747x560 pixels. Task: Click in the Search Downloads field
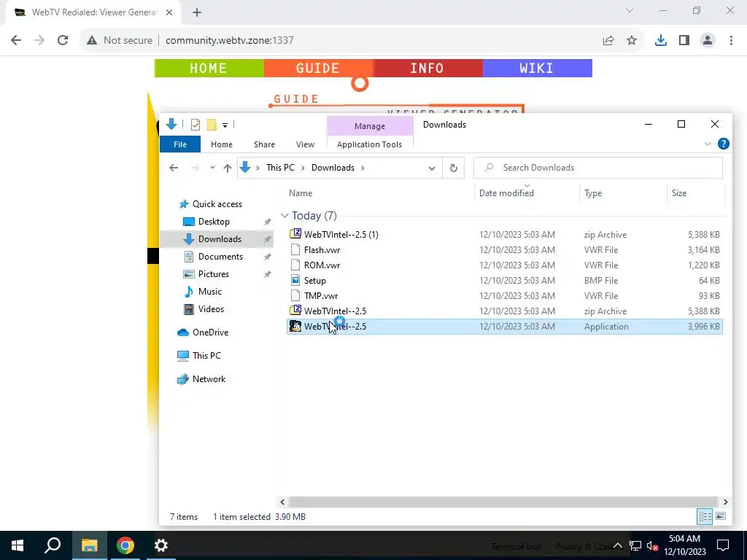598,168
